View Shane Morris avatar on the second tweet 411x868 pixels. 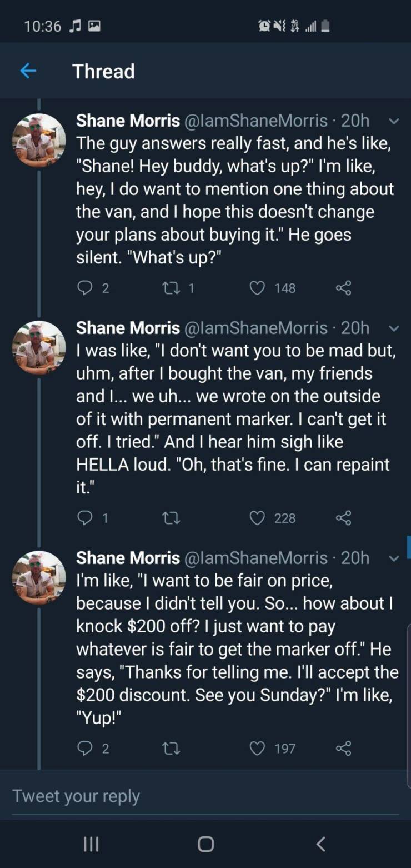[x=39, y=347]
